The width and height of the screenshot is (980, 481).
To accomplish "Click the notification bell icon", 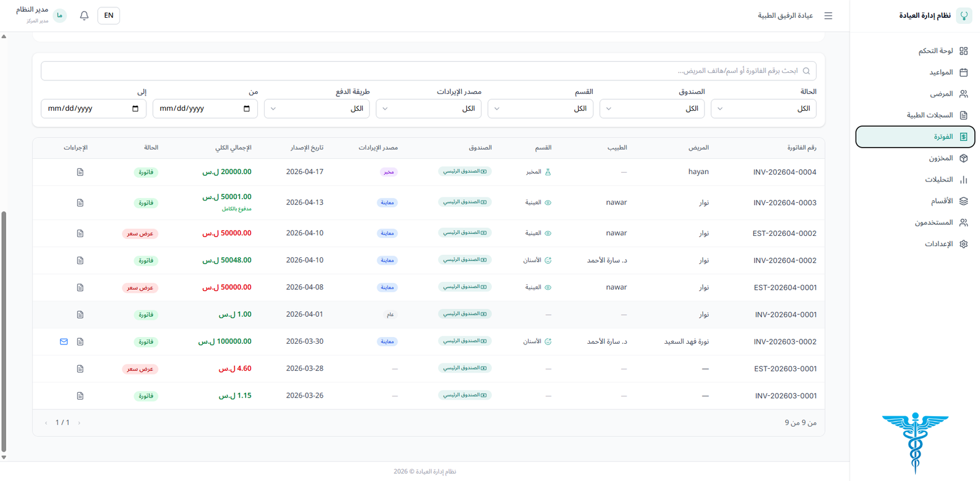I will coord(85,15).
